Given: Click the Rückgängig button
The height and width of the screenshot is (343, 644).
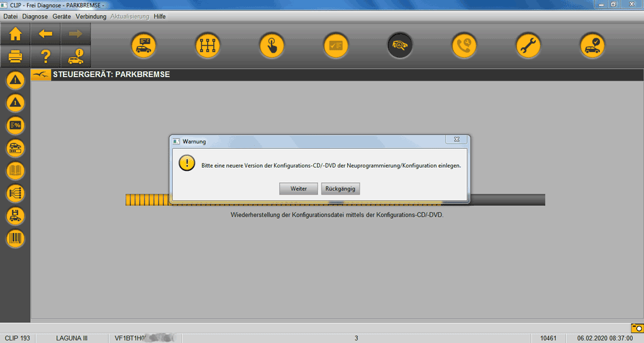Looking at the screenshot, I should (340, 188).
